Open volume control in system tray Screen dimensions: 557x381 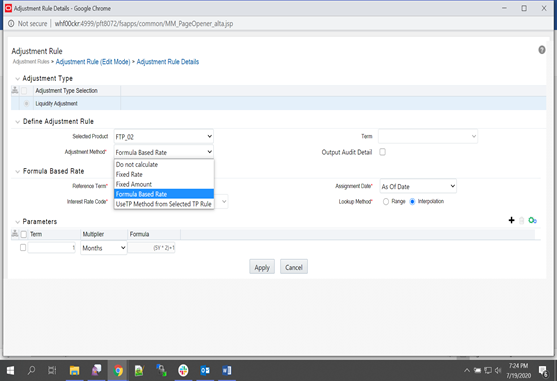tap(498, 371)
